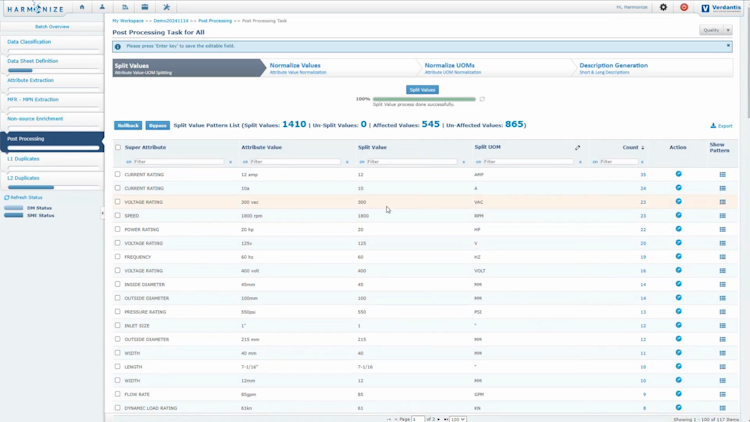This screenshot has width=750, height=422.
Task: Collapse the left sidebar panel arrow
Action: tap(102, 213)
